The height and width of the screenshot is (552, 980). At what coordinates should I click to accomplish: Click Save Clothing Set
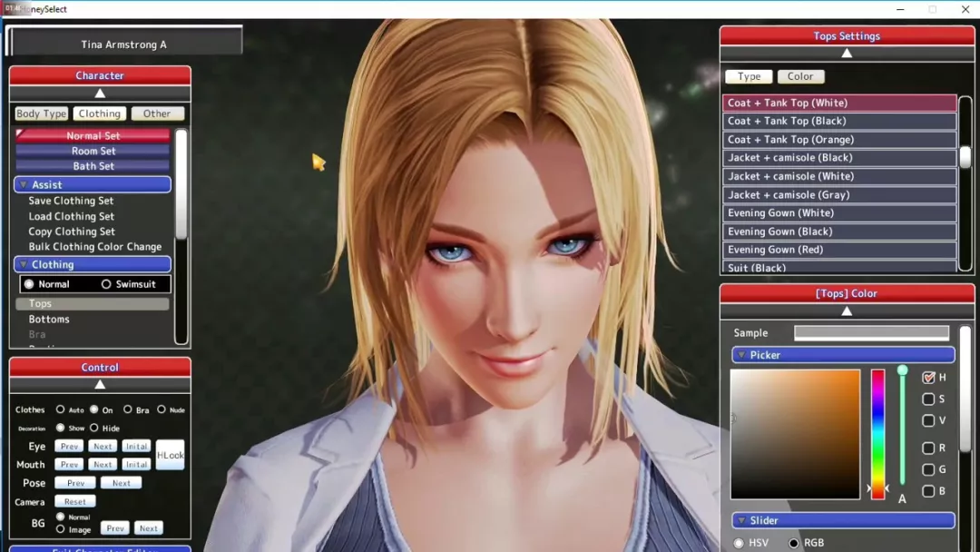(x=72, y=201)
